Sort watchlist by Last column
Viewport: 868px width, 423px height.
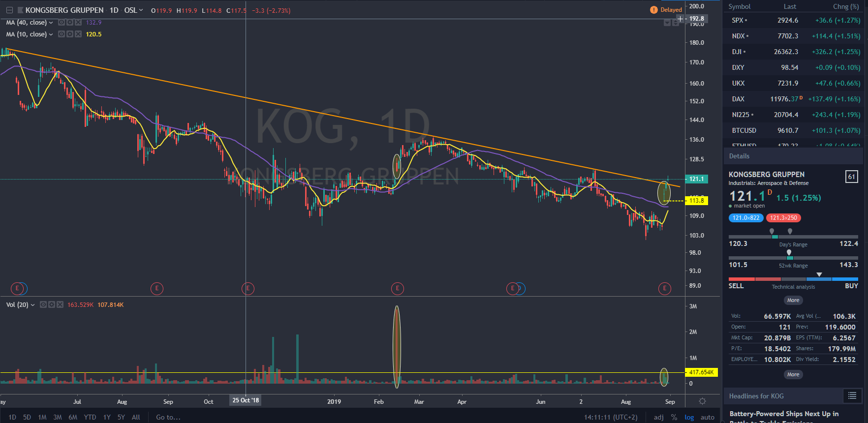[790, 6]
